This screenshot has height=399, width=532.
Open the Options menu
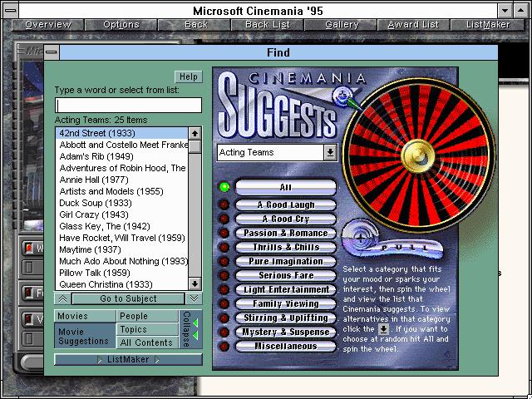121,25
